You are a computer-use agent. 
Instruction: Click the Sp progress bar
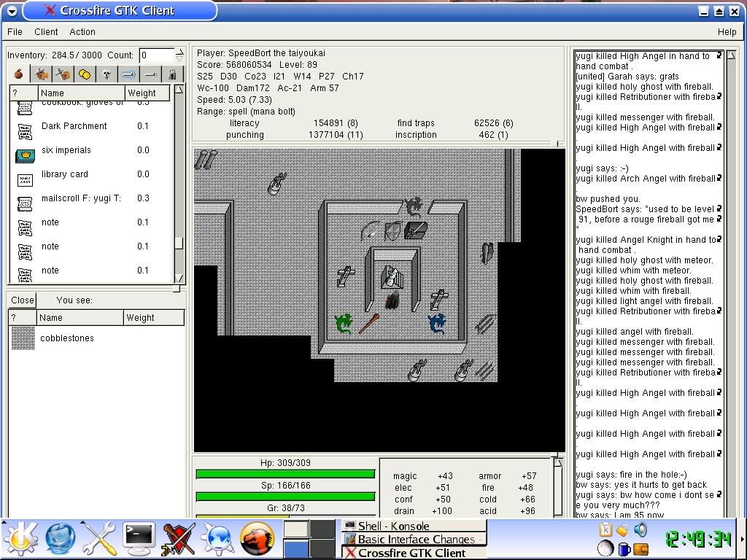point(285,497)
